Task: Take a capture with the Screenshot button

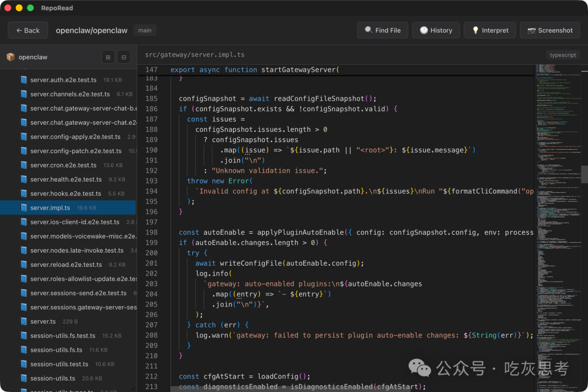Action: tap(550, 30)
